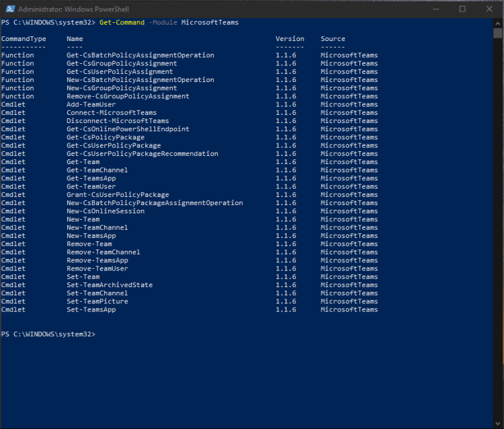This screenshot has width=504, height=429.
Task: Close the Administrator PowerShell window
Action: point(489,9)
